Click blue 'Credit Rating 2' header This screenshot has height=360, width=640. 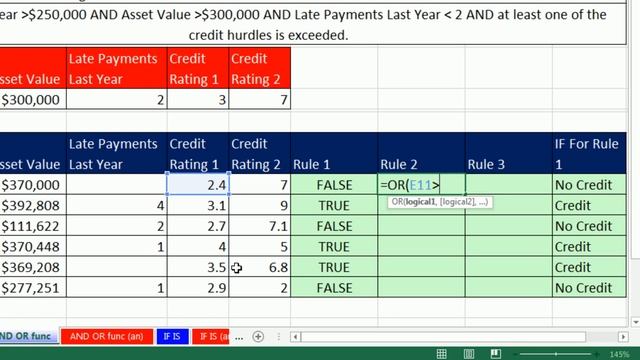[260, 153]
